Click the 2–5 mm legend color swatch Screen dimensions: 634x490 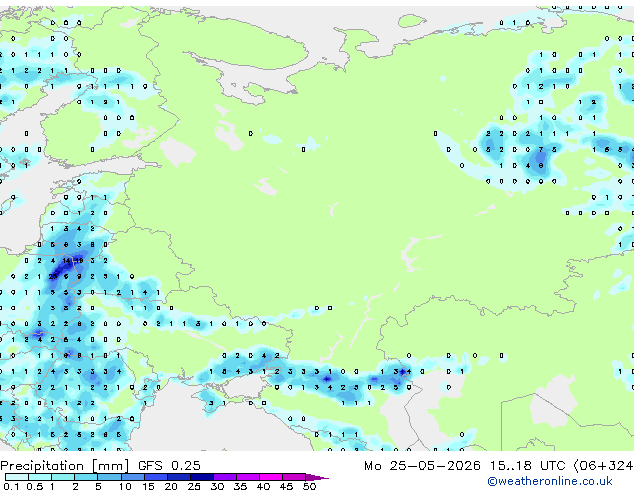(x=86, y=477)
